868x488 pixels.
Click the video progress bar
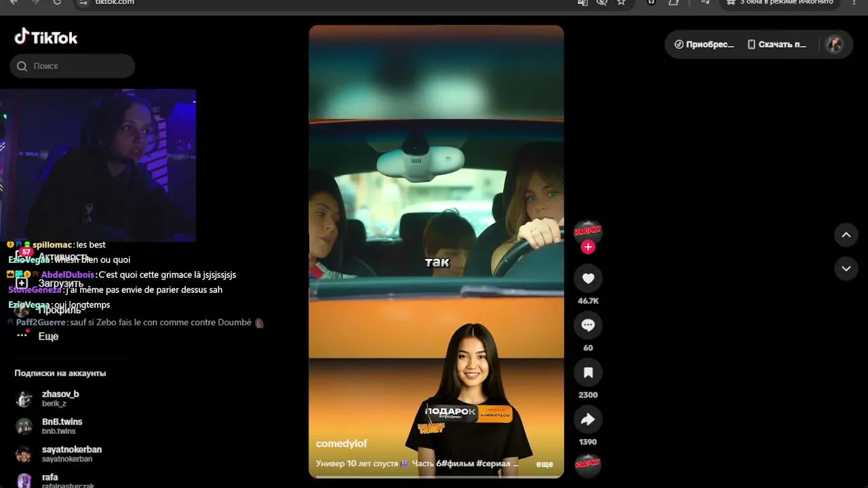tap(436, 476)
